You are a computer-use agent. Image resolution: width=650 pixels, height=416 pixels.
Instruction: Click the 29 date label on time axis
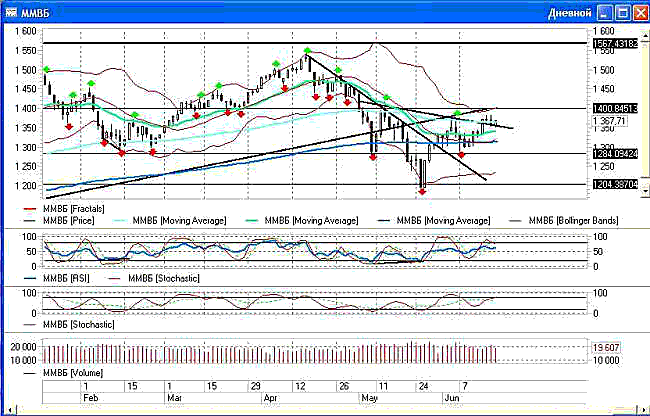pos(255,386)
